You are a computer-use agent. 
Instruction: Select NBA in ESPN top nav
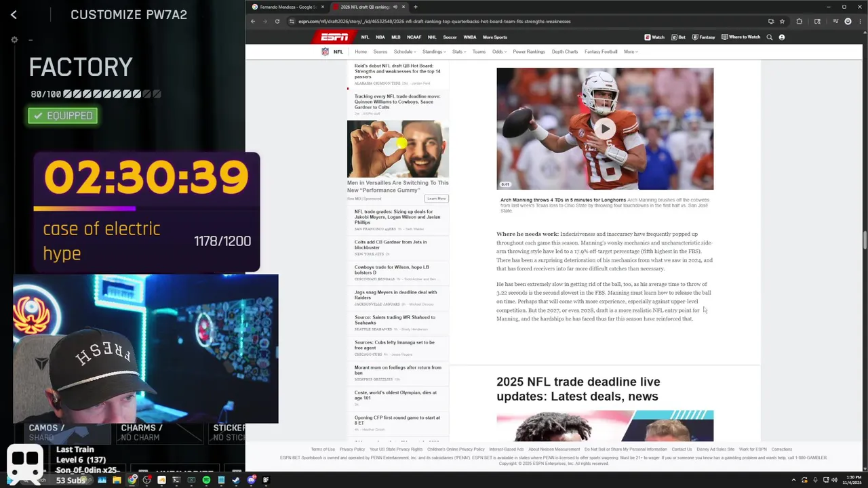380,37
